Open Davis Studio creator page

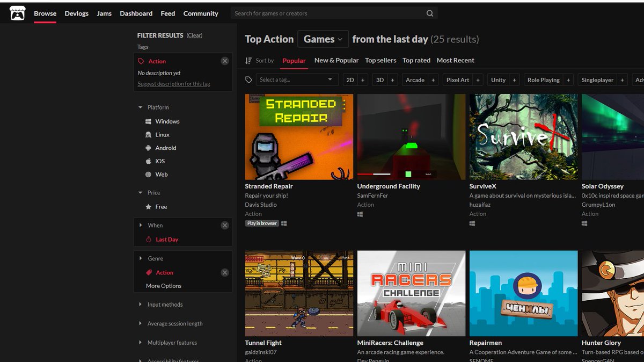click(x=261, y=205)
